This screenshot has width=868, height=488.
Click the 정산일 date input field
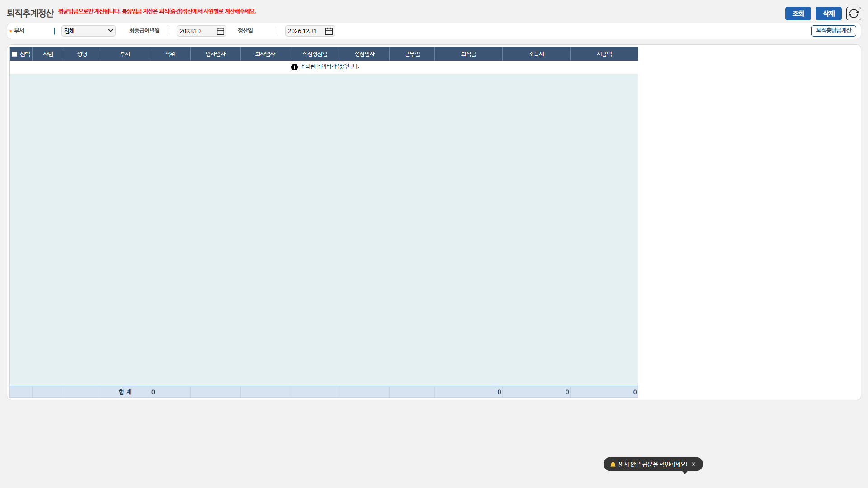pos(304,31)
